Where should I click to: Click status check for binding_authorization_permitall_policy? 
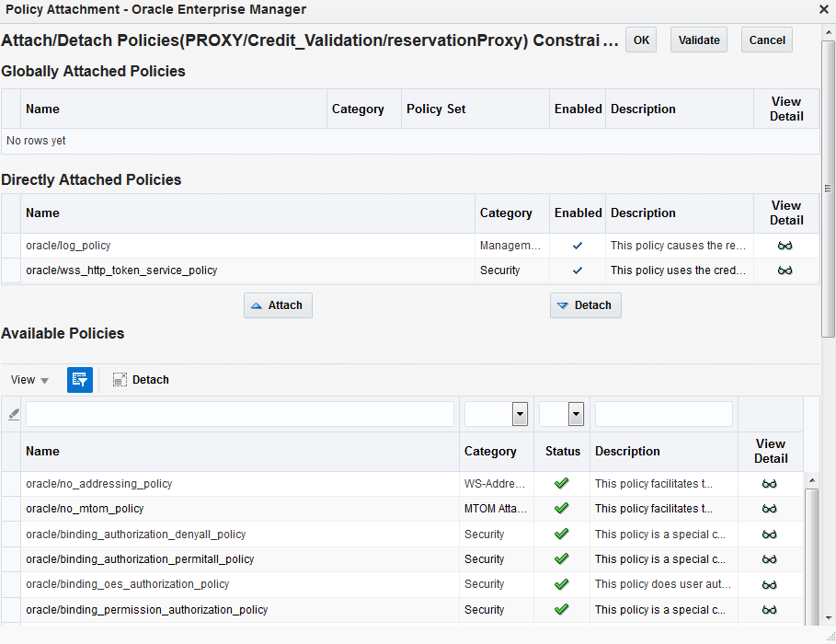click(561, 559)
